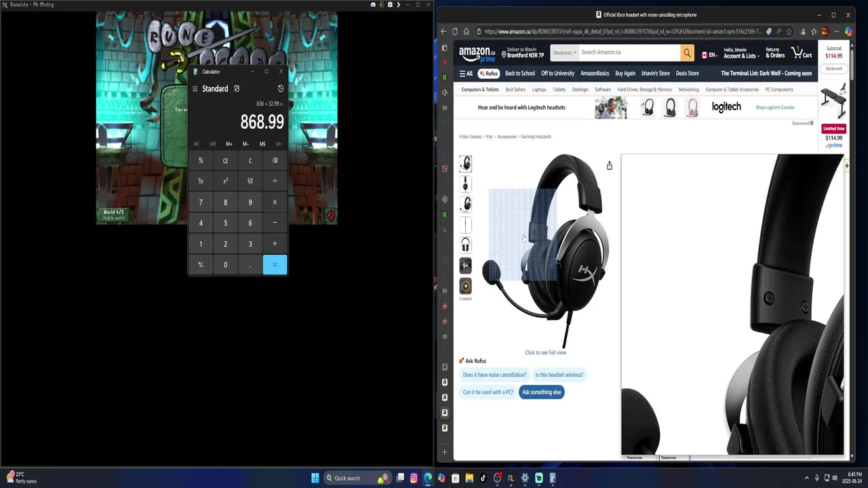The height and width of the screenshot is (488, 868).
Task: Click the Search Amazon.ca field
Action: 629,52
